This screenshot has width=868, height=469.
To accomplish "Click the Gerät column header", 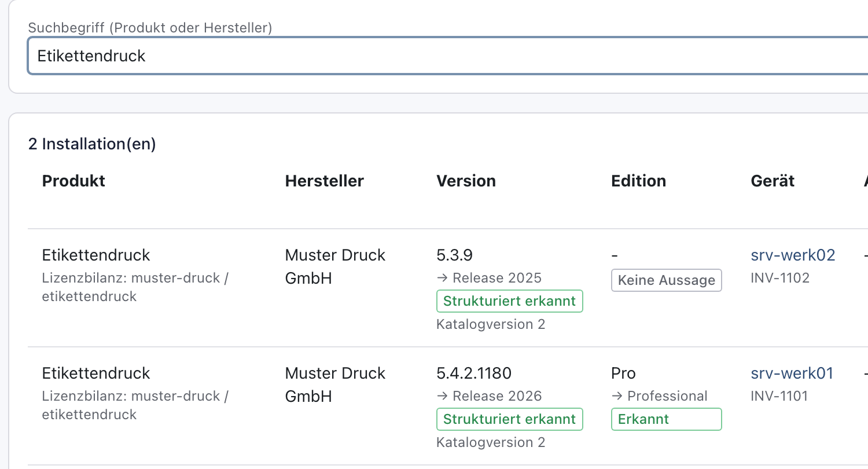I will (x=773, y=181).
